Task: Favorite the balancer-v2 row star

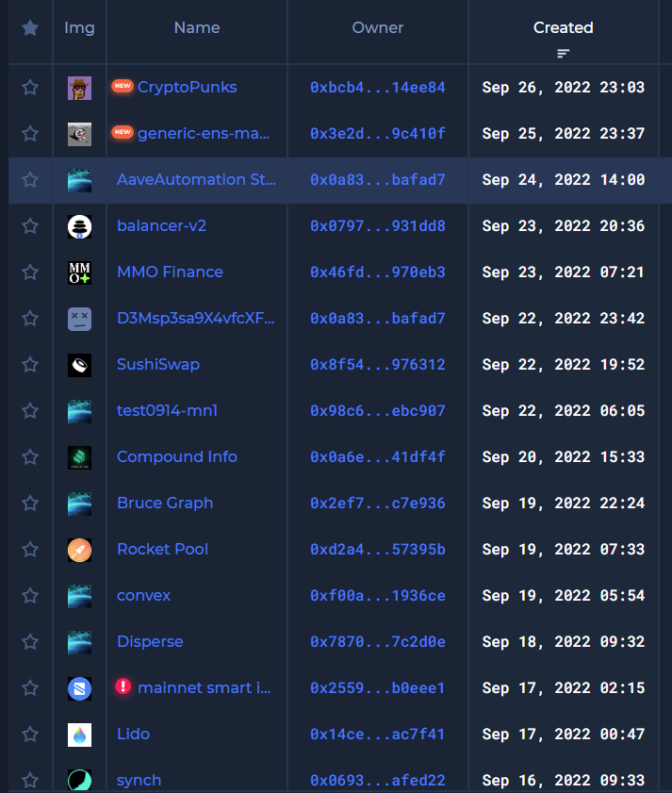Action: point(30,226)
